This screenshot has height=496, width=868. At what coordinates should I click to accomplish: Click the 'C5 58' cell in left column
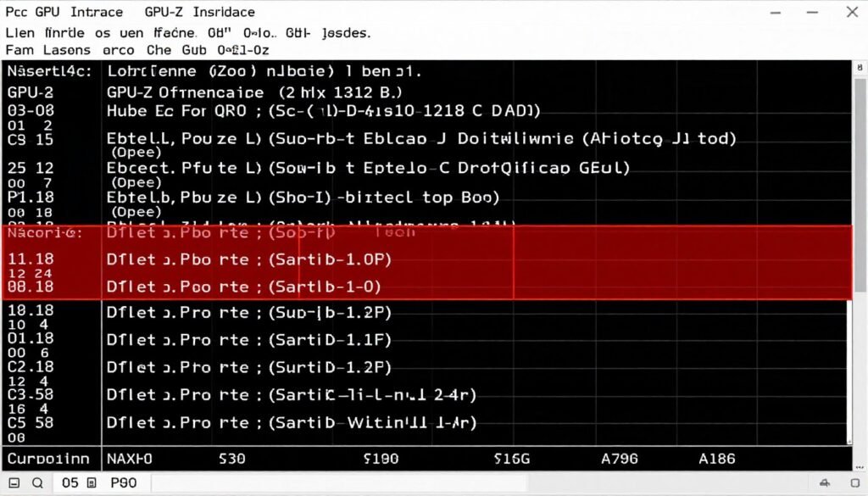pyautogui.click(x=31, y=422)
